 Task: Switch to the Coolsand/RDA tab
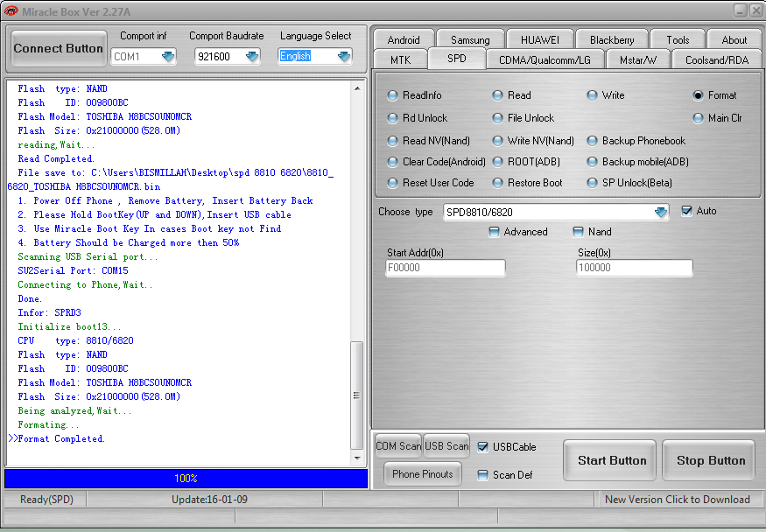click(717, 59)
